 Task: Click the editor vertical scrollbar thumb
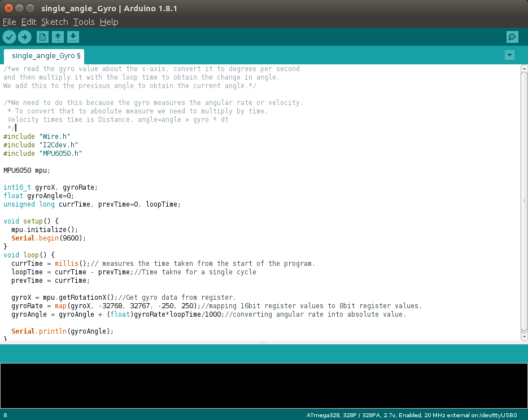pos(524,201)
